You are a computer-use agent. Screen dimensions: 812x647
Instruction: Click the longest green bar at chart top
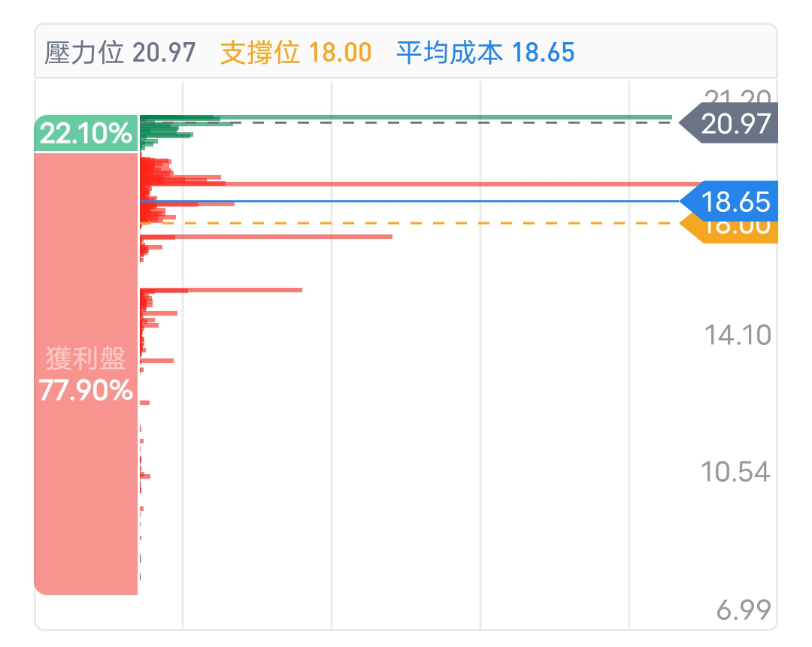click(406, 117)
